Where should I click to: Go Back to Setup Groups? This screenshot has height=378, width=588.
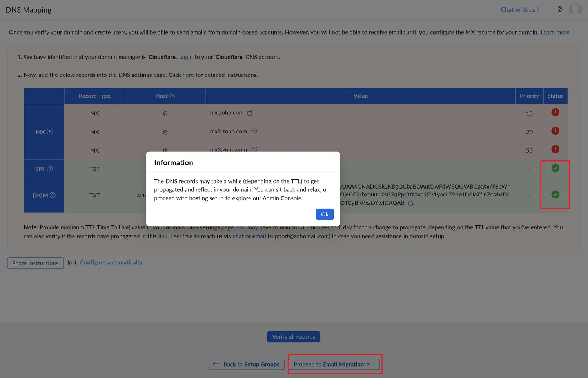tap(246, 364)
